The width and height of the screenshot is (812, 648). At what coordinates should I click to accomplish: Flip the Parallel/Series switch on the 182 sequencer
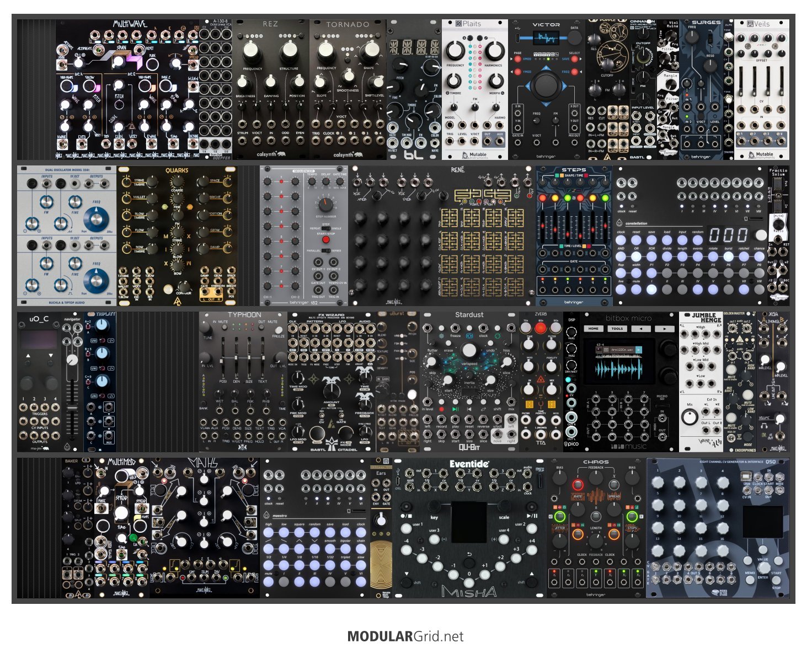point(325,250)
